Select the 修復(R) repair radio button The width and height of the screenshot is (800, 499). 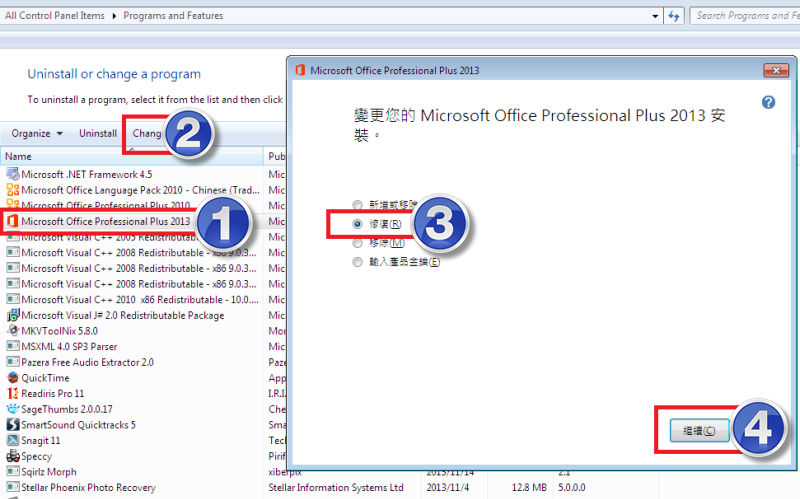pyautogui.click(x=357, y=224)
